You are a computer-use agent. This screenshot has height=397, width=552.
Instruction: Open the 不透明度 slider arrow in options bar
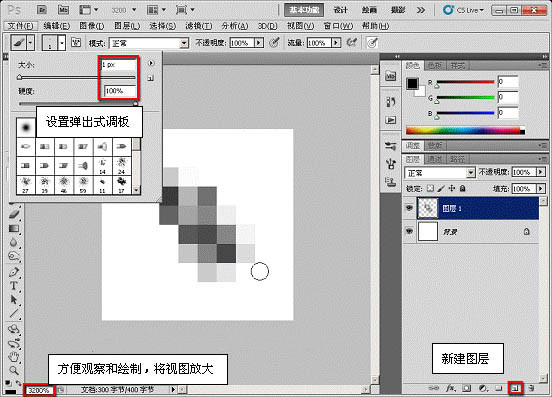259,43
